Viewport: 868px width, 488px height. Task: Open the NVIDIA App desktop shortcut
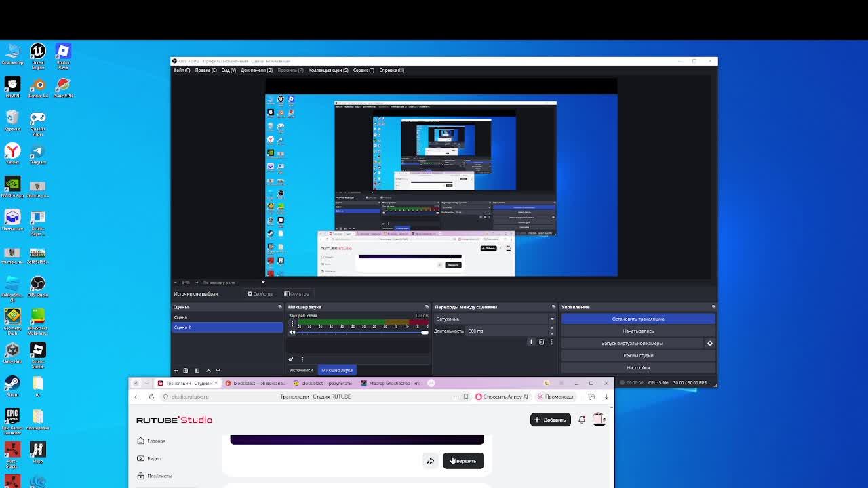coord(12,188)
